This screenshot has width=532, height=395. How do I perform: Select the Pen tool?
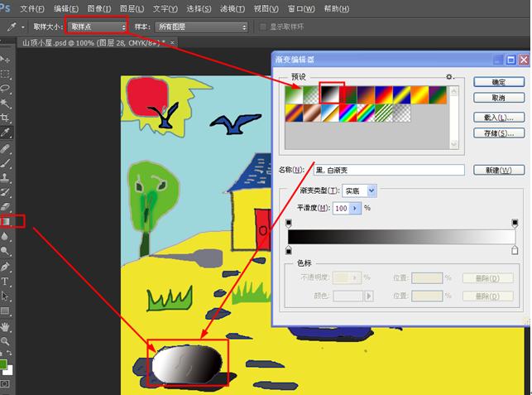[6, 267]
